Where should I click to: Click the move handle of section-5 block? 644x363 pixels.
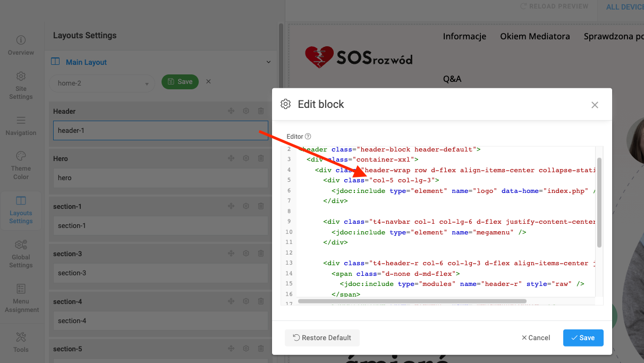coord(231,349)
